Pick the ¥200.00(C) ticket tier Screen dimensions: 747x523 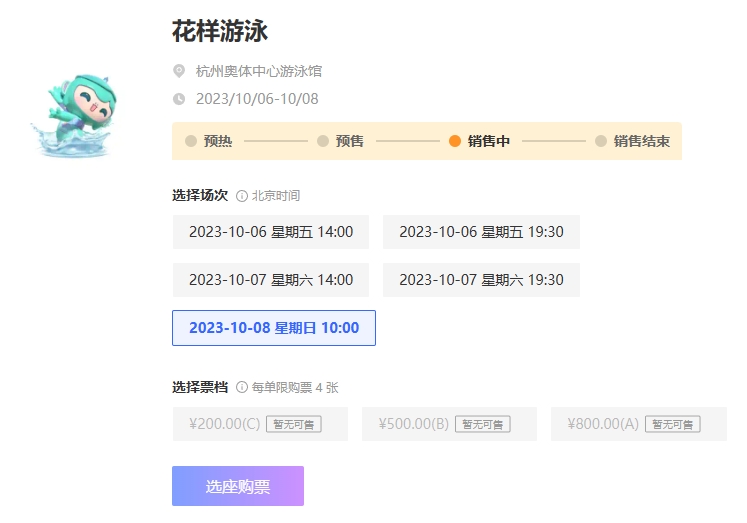click(260, 424)
